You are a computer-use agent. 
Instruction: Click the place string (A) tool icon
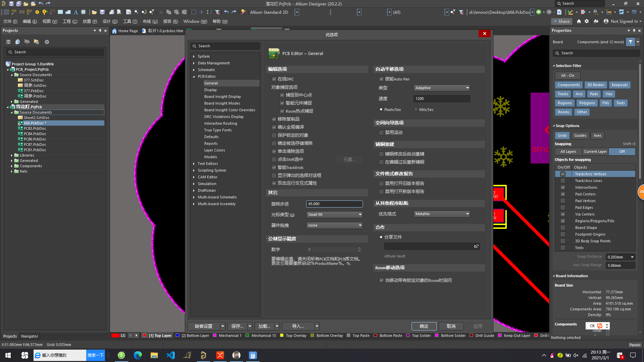(76, 12)
